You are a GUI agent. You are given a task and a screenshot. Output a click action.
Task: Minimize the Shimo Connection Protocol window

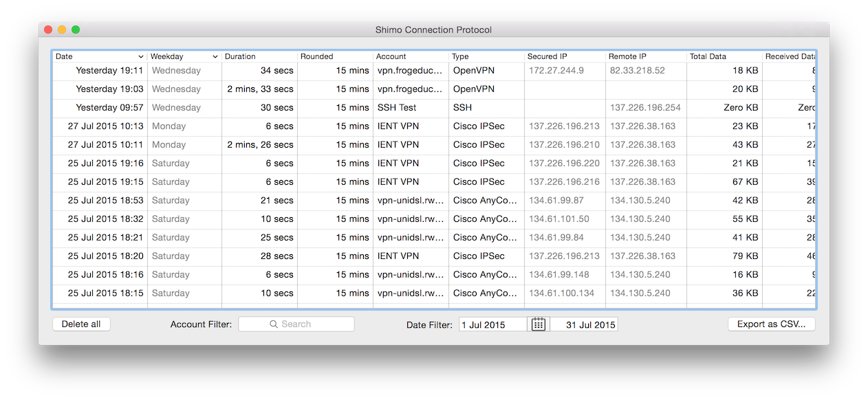[x=62, y=30]
